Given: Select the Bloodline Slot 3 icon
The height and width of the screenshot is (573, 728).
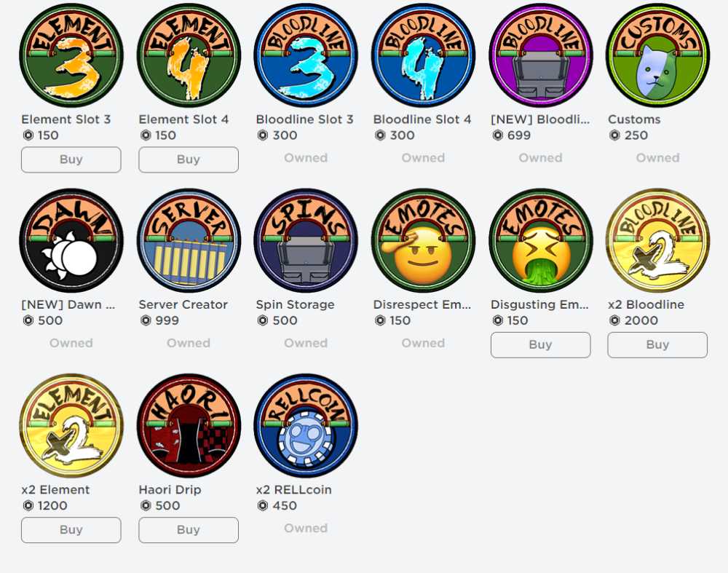Looking at the screenshot, I should (306, 55).
